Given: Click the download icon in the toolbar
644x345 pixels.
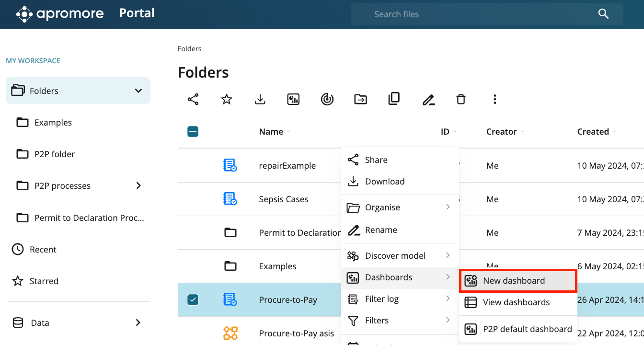Looking at the screenshot, I should tap(260, 99).
